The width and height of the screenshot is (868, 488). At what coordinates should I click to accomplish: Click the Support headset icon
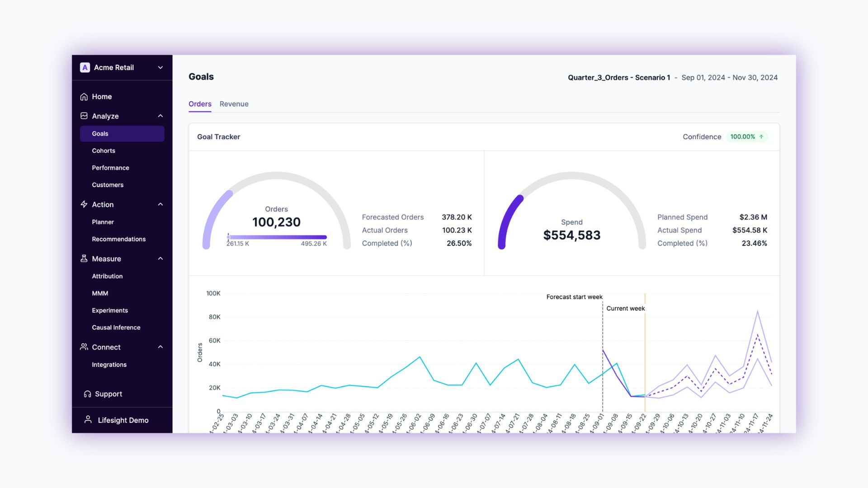tap(87, 394)
